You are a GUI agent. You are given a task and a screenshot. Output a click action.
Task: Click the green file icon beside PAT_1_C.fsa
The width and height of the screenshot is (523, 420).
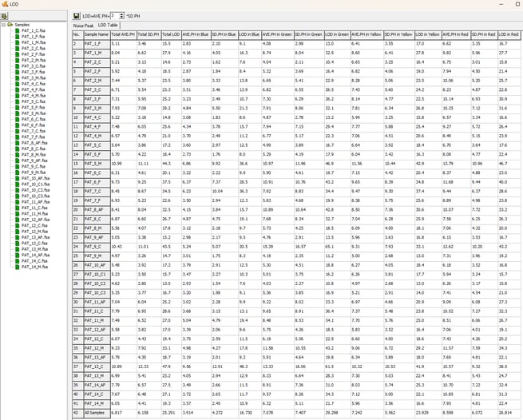click(17, 30)
